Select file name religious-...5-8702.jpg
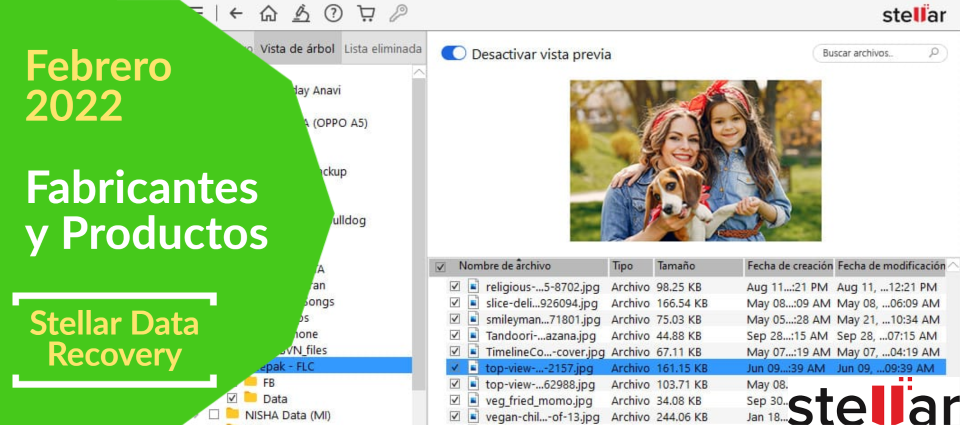The image size is (960, 425). pyautogui.click(x=542, y=287)
